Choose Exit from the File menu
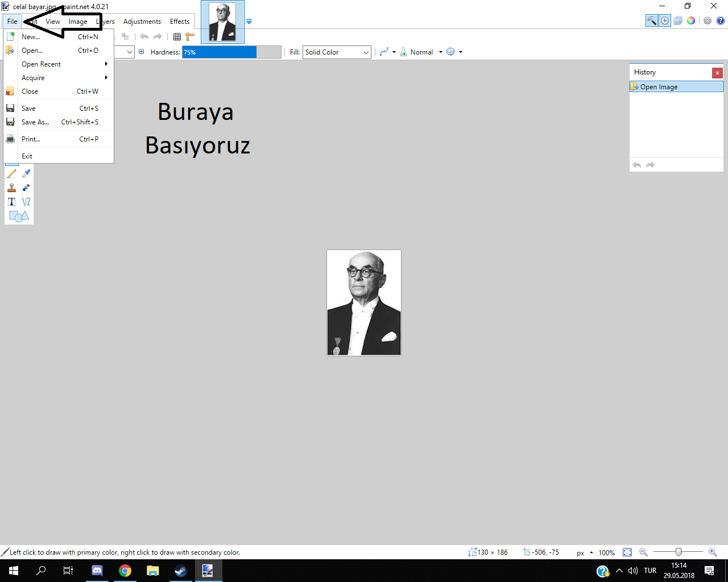Viewport: 728px width, 582px height. pyautogui.click(x=59, y=156)
